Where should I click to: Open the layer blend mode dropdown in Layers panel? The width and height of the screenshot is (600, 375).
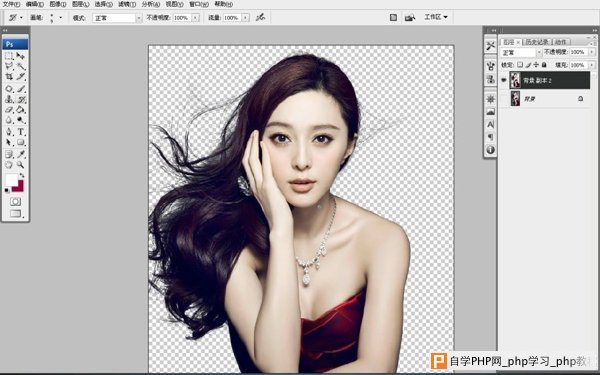pyautogui.click(x=521, y=52)
